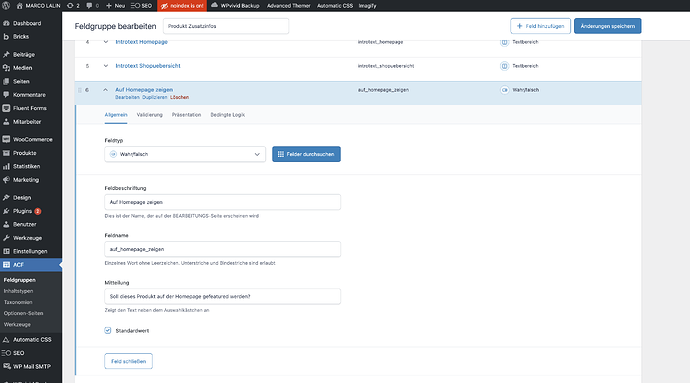The width and height of the screenshot is (690, 383).
Task: Click the Feld schließen button
Action: [128, 361]
